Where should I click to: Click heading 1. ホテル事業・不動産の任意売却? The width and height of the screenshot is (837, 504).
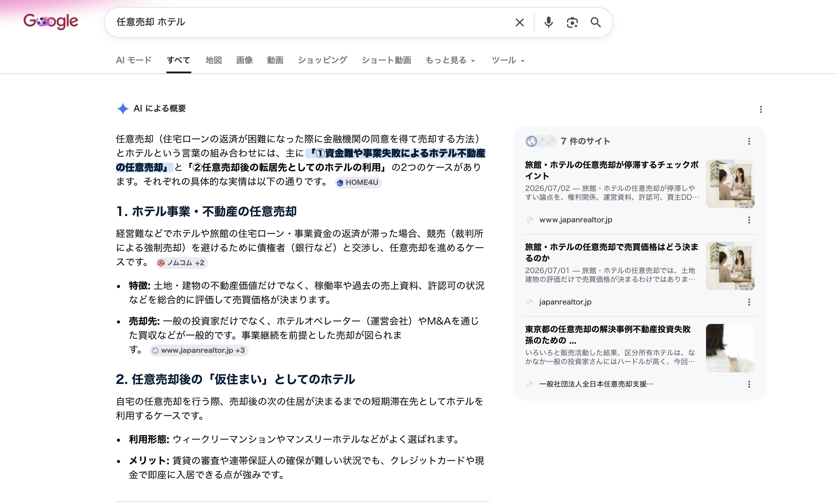coord(206,212)
